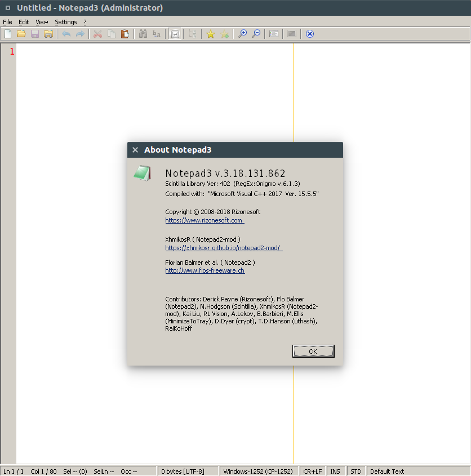
Task: Close the About Notepad3 dialog
Action: coord(313,352)
